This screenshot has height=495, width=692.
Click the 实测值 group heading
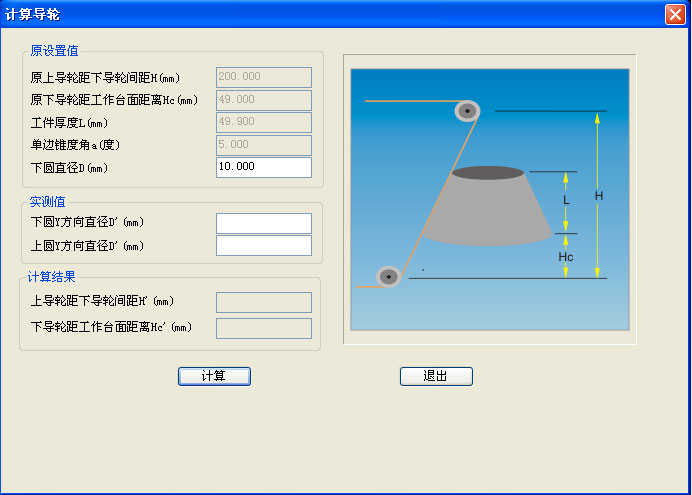tap(48, 201)
